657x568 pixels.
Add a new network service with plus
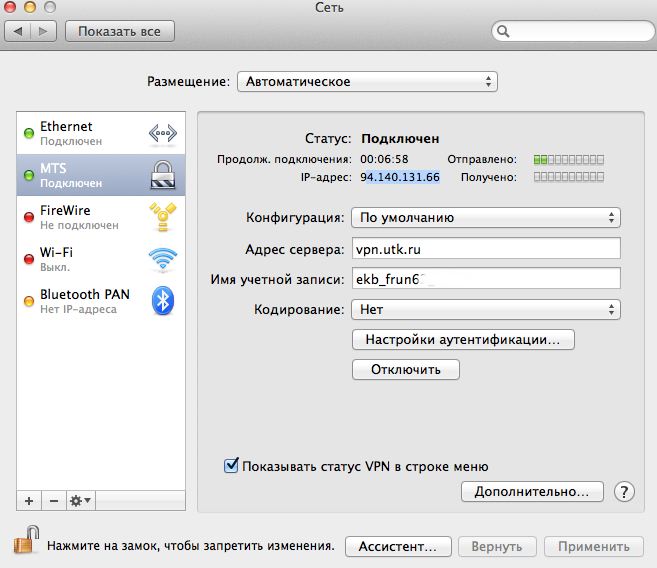[28, 500]
